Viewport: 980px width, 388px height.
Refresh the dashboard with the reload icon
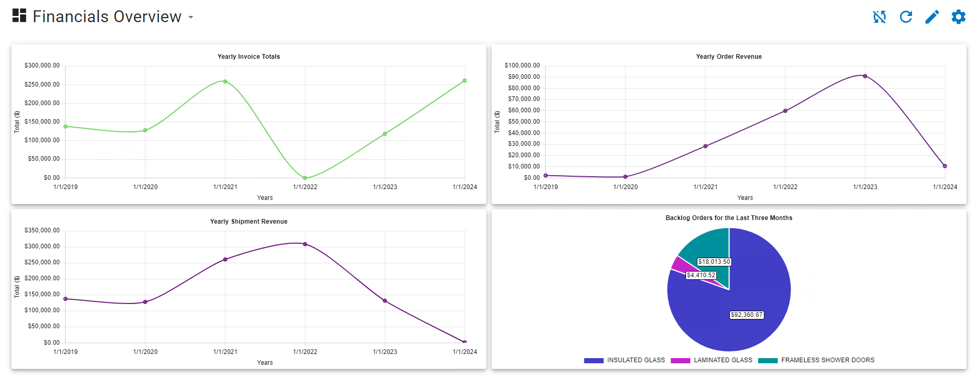(x=906, y=17)
